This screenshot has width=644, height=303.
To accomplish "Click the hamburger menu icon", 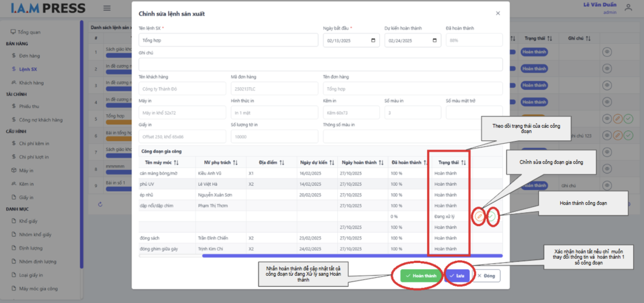I will coord(107,8).
